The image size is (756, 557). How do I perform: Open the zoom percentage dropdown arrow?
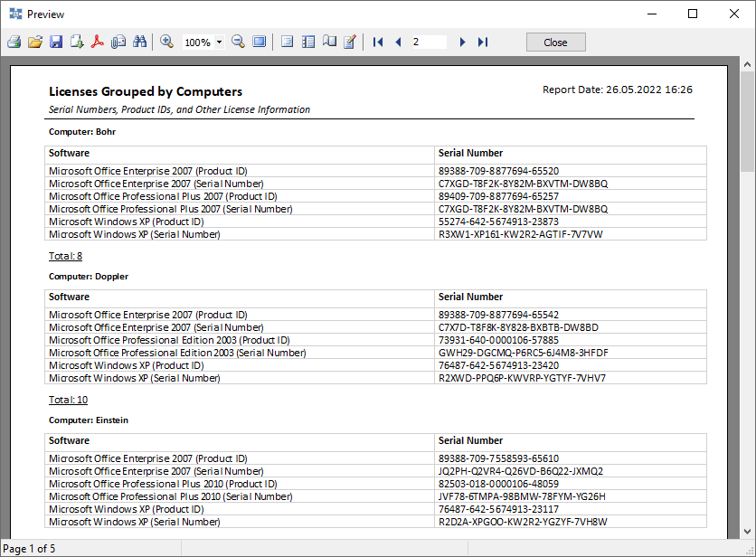tap(219, 42)
